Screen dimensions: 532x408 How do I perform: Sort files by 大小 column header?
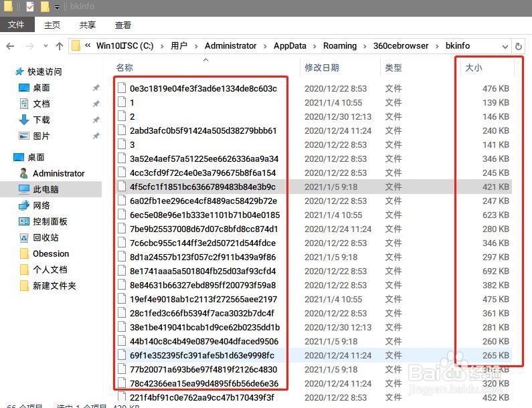tap(474, 68)
